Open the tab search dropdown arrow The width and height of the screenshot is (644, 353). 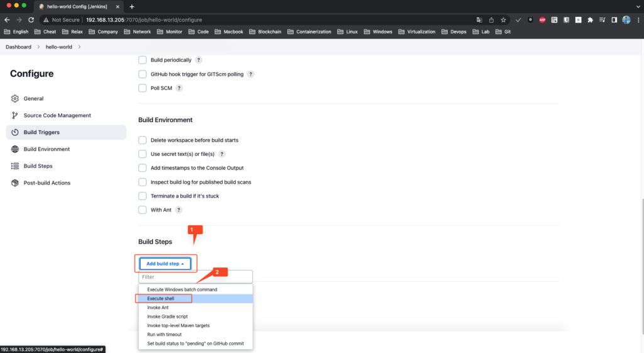(638, 6)
